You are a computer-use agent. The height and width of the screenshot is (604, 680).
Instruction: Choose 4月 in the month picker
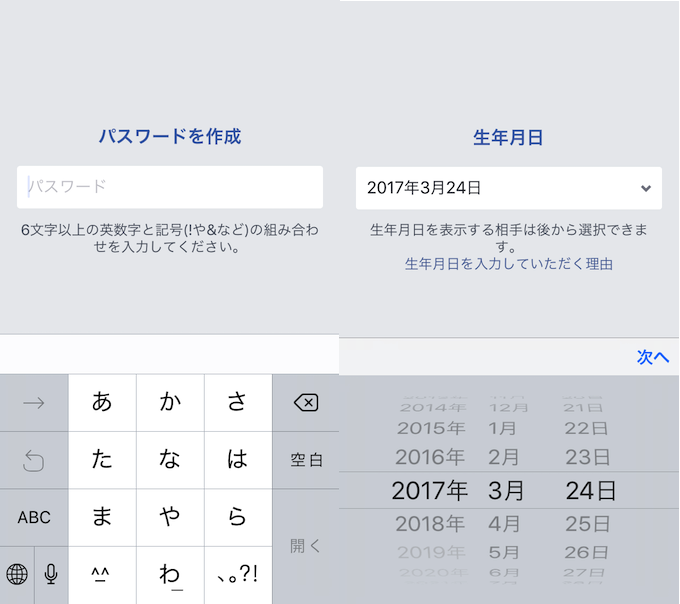click(504, 523)
